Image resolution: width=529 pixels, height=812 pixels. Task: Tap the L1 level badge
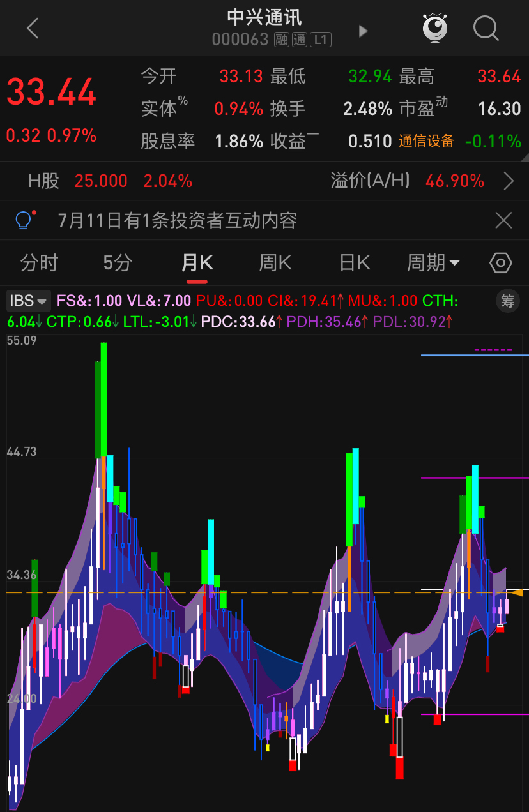pyautogui.click(x=321, y=40)
